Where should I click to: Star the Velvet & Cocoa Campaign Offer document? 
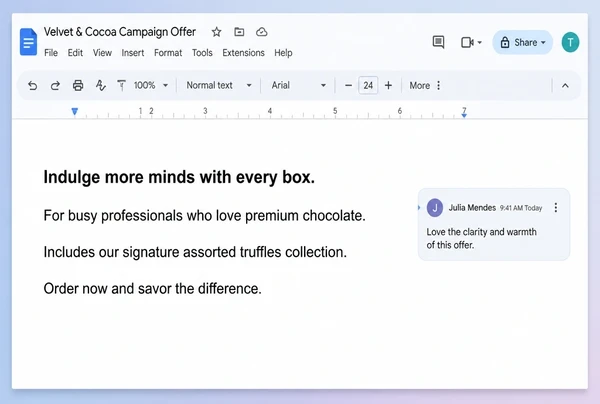[x=217, y=32]
